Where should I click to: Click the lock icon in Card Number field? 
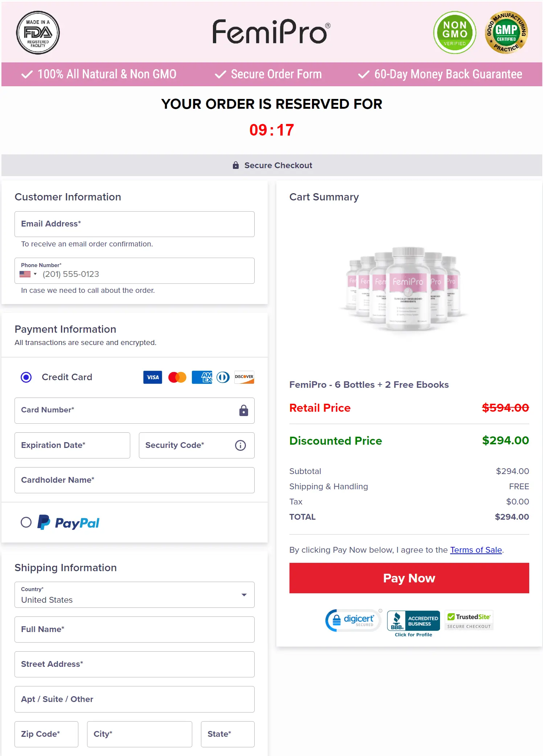[x=243, y=411]
